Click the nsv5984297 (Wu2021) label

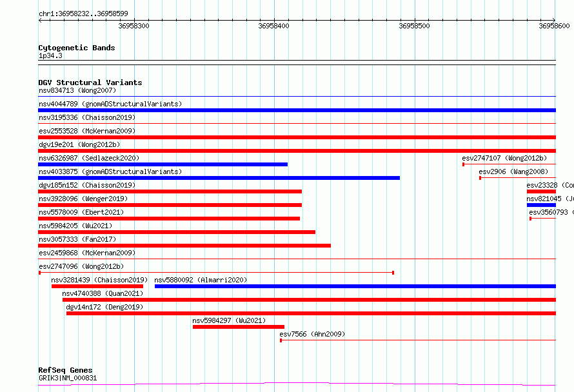(229, 320)
